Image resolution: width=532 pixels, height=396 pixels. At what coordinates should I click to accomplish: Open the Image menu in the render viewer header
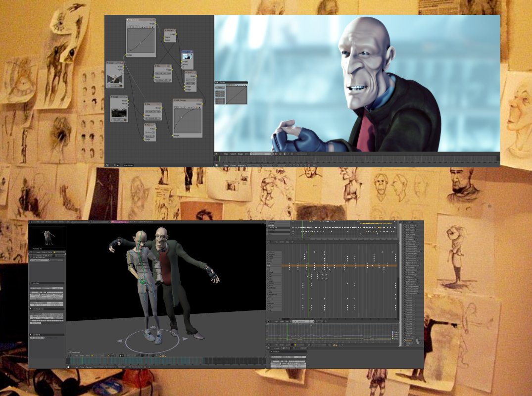[x=240, y=154]
